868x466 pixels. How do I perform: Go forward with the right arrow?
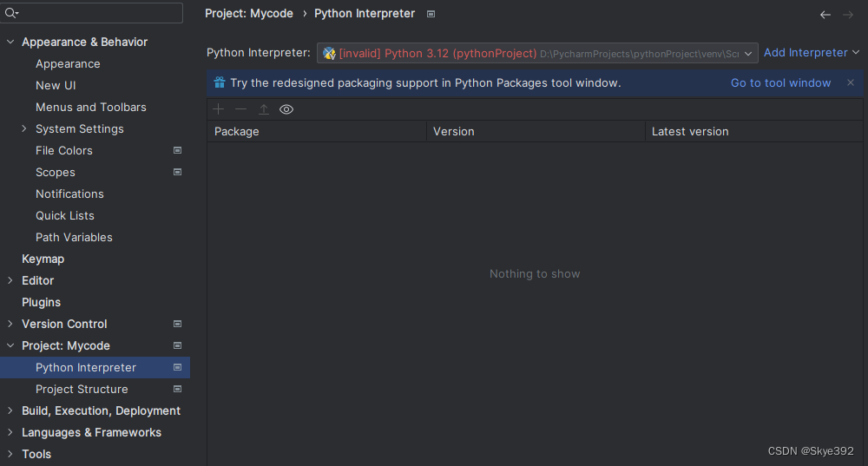(x=848, y=15)
